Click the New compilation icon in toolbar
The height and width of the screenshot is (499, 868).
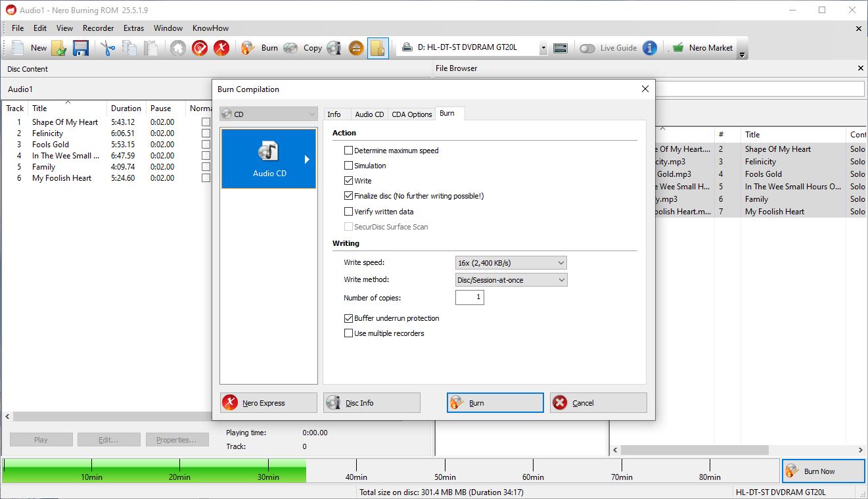(x=18, y=48)
